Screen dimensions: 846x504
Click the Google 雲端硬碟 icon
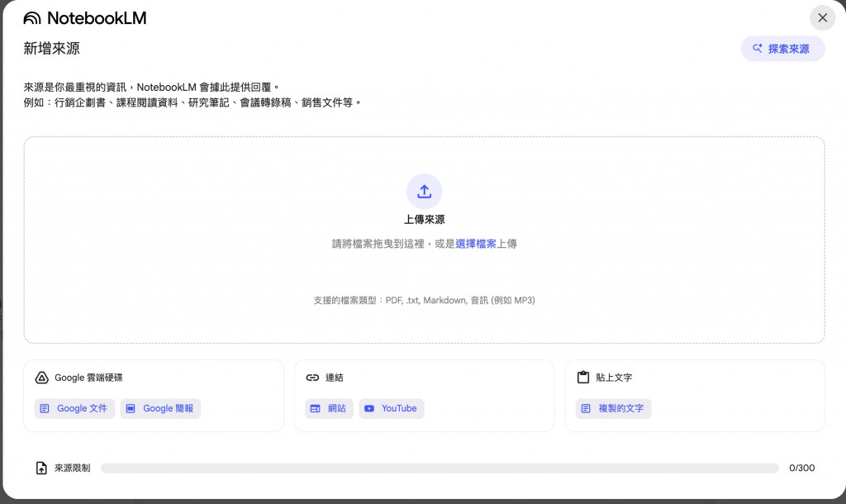(41, 378)
